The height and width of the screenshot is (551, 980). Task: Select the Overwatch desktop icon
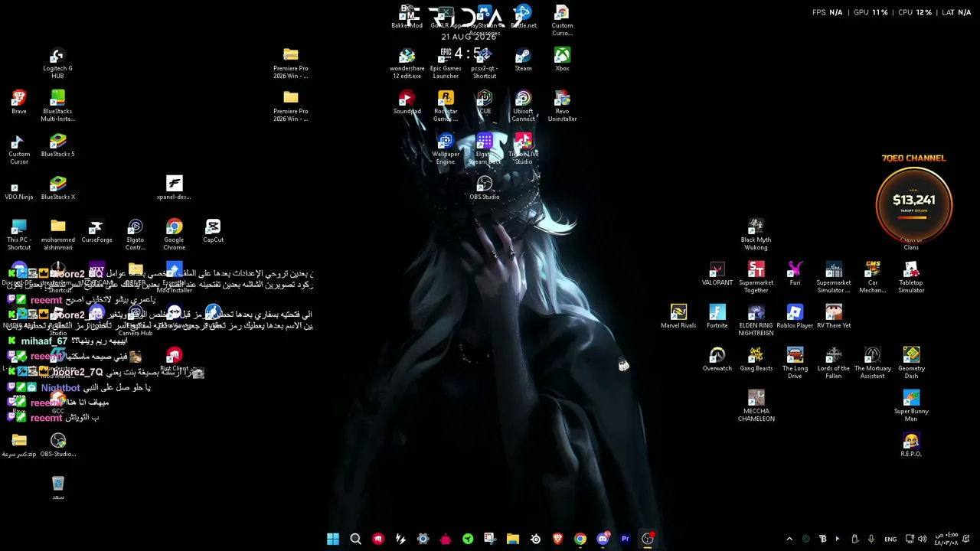[x=717, y=360]
